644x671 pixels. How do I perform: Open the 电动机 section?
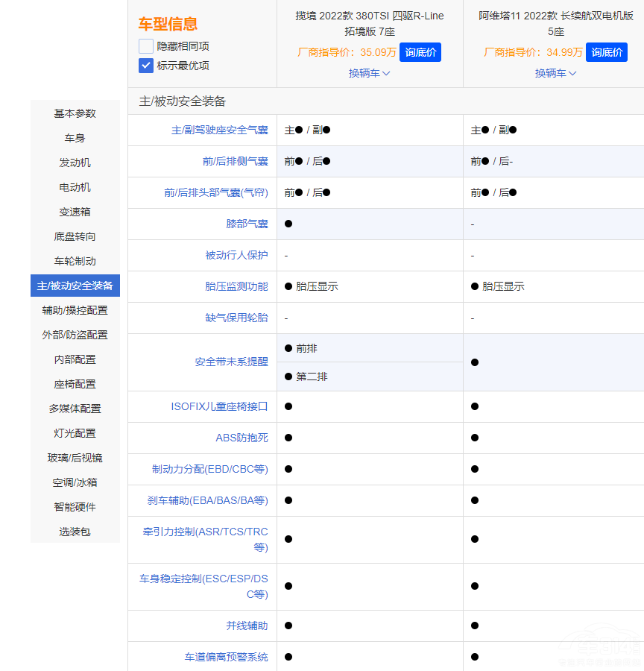pyautogui.click(x=75, y=187)
